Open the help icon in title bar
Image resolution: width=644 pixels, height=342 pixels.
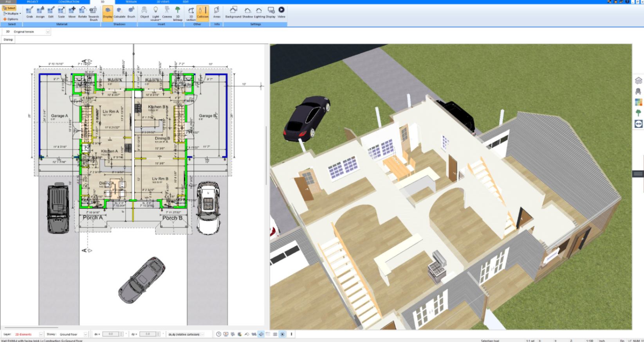point(627,2)
